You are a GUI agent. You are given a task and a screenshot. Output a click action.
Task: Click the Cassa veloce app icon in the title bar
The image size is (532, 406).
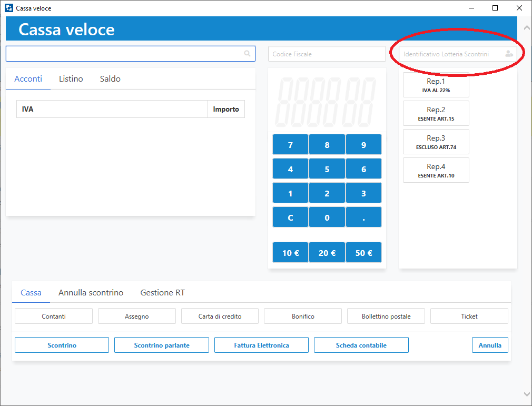click(x=8, y=8)
